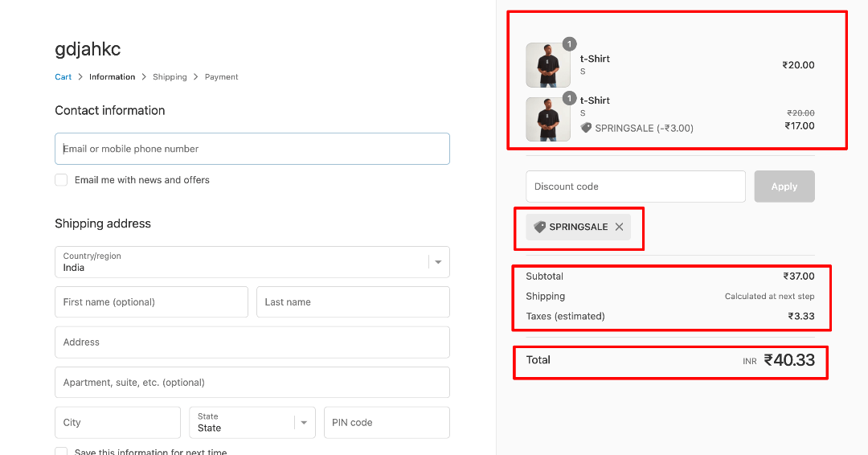This screenshot has width=868, height=455.
Task: Focus the Last name field
Action: [x=353, y=301]
